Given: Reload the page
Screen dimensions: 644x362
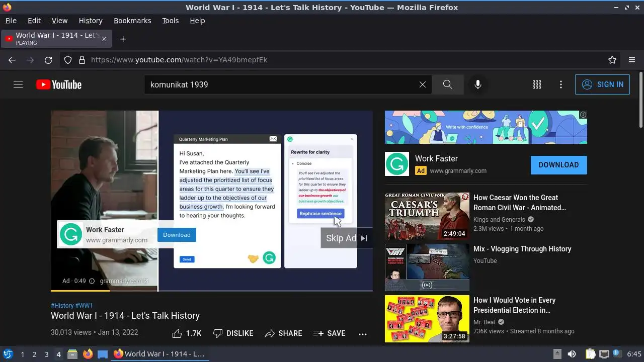Looking at the screenshot, I should [48, 60].
